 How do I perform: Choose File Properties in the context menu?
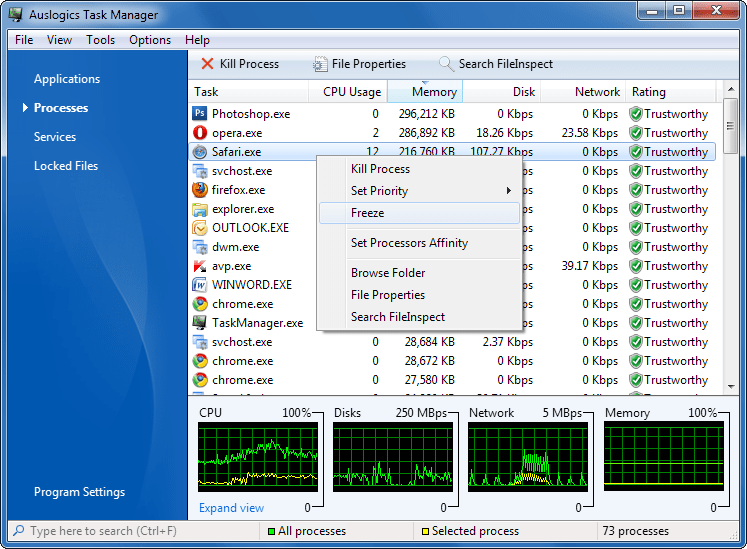coord(419,295)
